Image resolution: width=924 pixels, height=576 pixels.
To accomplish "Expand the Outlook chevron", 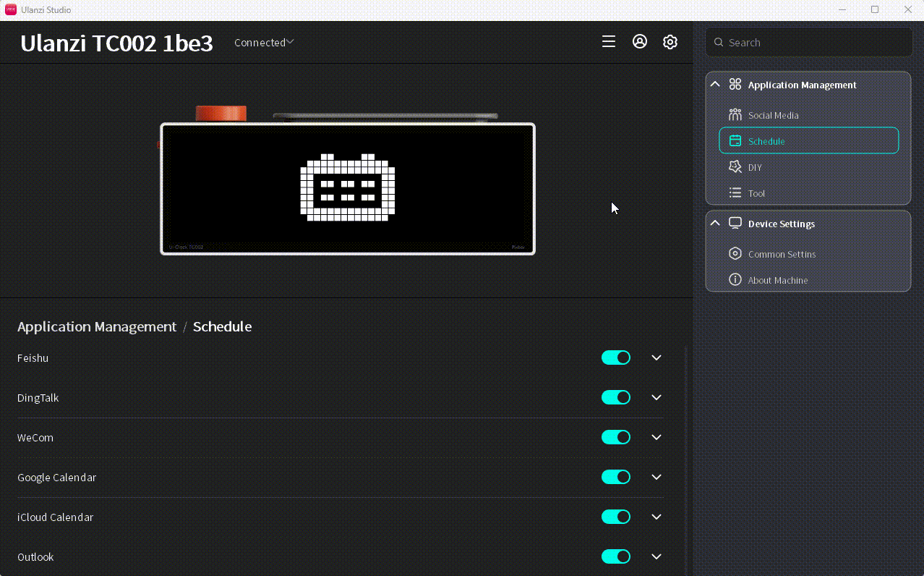I will [x=656, y=556].
